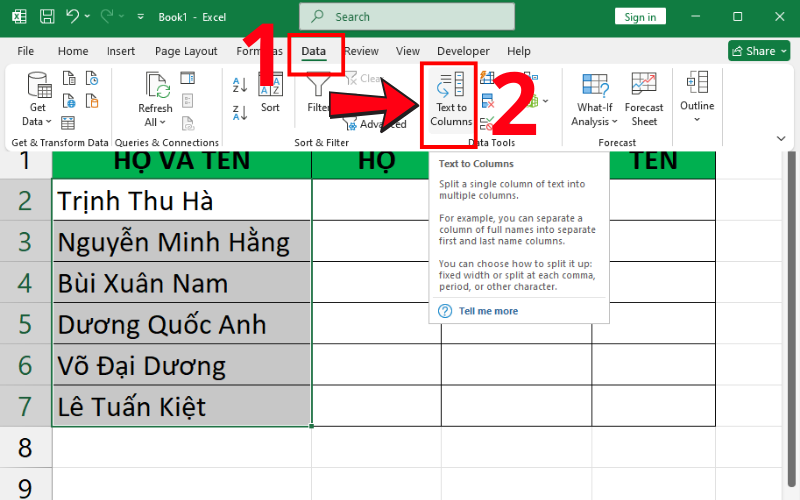Select cell containing Bùi Xuân Nam
Viewport: 800px width, 500px height.
click(182, 283)
